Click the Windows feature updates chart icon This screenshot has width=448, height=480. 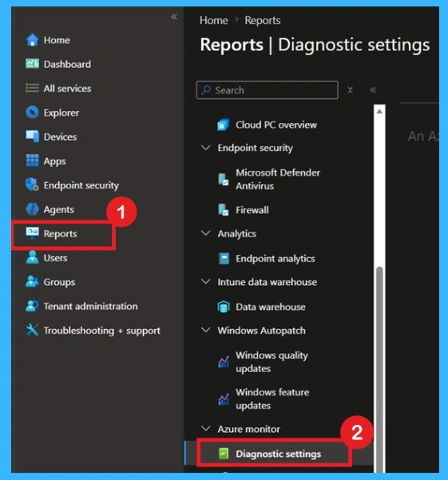click(224, 399)
